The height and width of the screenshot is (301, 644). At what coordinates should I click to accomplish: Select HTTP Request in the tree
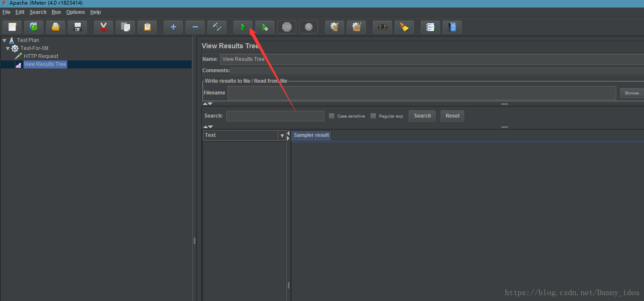[x=41, y=56]
